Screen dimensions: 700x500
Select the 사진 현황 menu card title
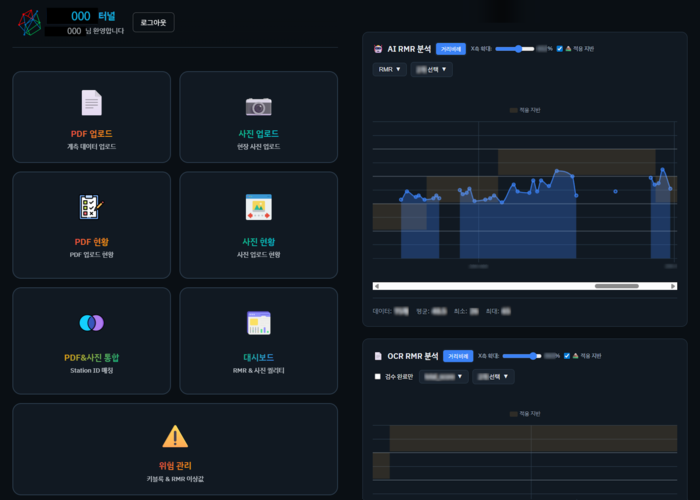coord(258,242)
